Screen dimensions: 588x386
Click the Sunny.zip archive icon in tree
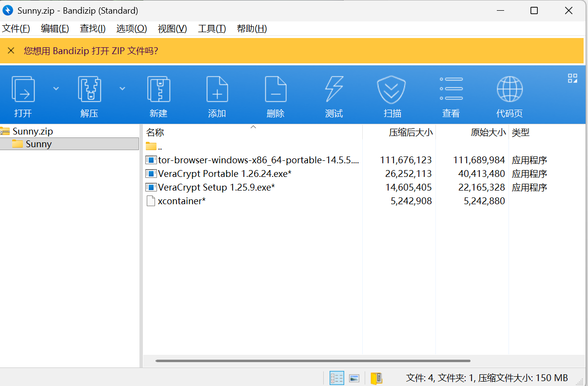click(x=5, y=131)
